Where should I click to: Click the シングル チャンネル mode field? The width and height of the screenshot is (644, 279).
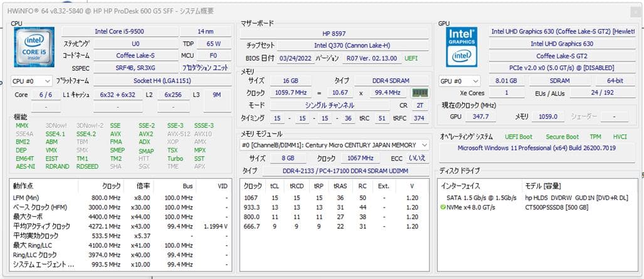click(330, 105)
